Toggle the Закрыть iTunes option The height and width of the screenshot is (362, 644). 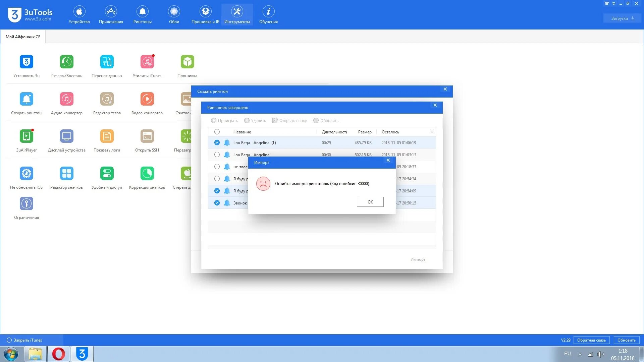(x=9, y=340)
